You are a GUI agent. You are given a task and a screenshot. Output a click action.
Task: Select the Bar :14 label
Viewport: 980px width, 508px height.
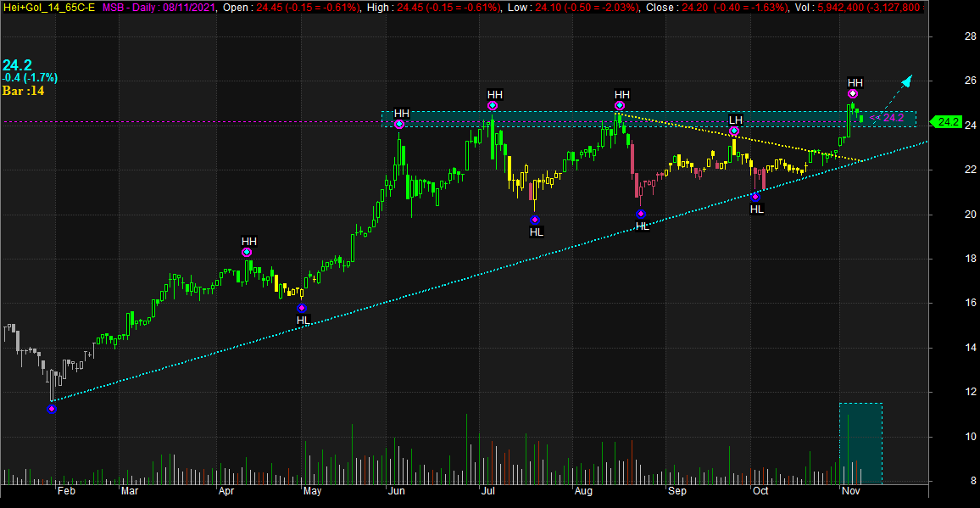coord(23,91)
